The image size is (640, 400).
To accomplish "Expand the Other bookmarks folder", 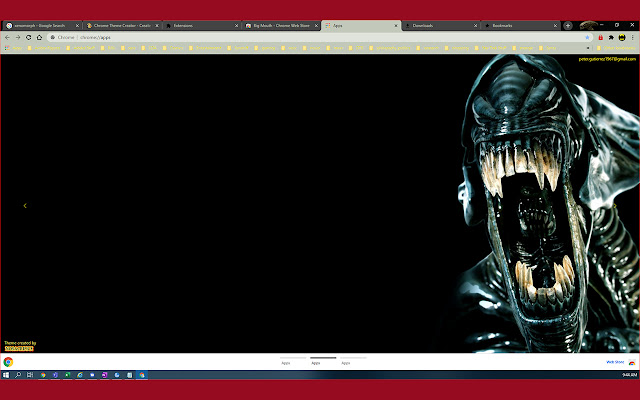I will (616, 48).
